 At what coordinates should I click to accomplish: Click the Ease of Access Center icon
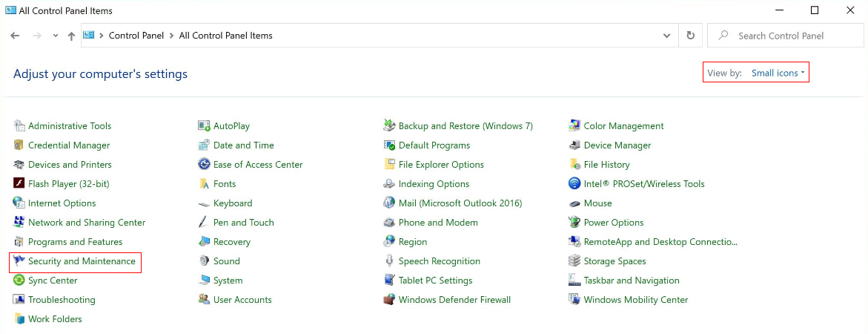pos(204,165)
